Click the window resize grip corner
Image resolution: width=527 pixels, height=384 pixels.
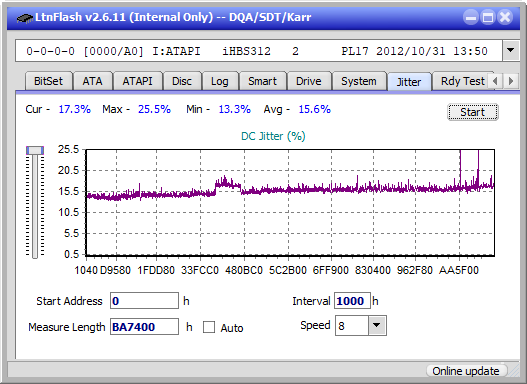point(514,372)
